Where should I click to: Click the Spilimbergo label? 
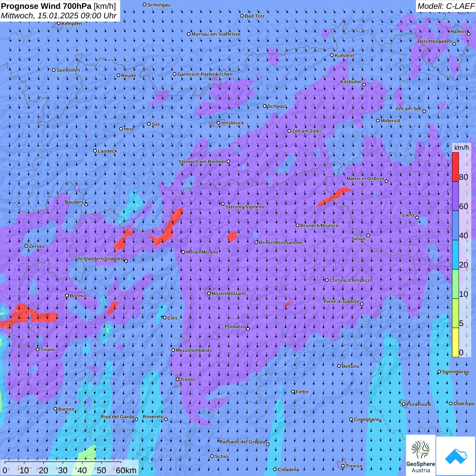(456, 372)
